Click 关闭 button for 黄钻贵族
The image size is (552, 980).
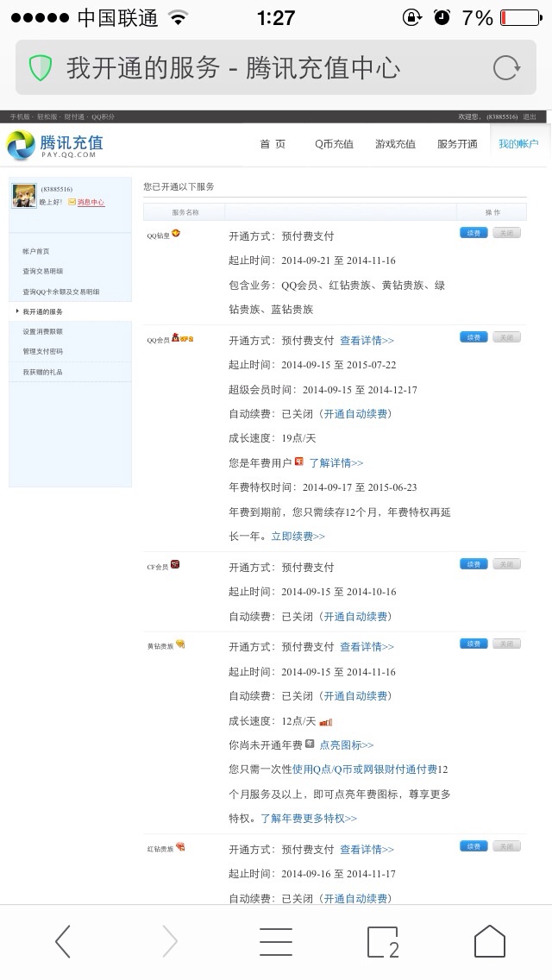[x=506, y=644]
